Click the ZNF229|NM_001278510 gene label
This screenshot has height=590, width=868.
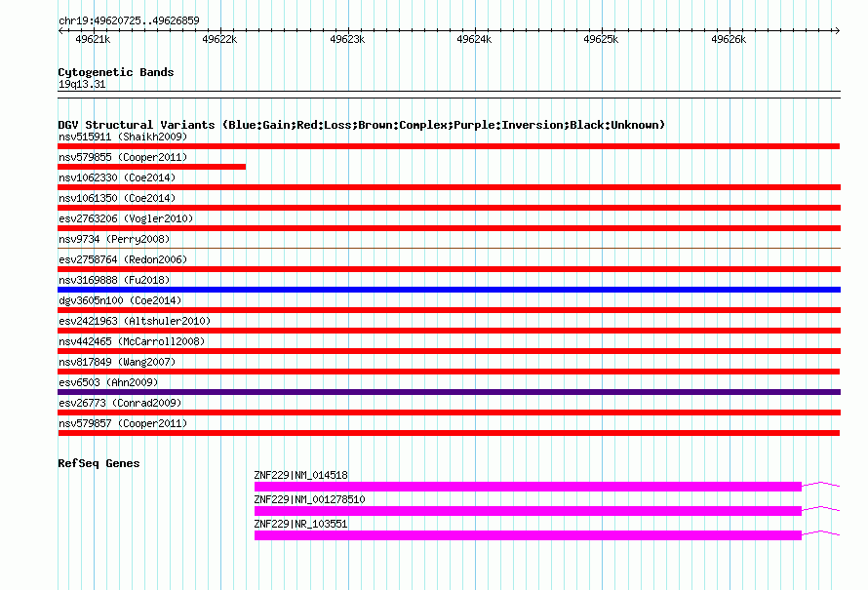(309, 499)
